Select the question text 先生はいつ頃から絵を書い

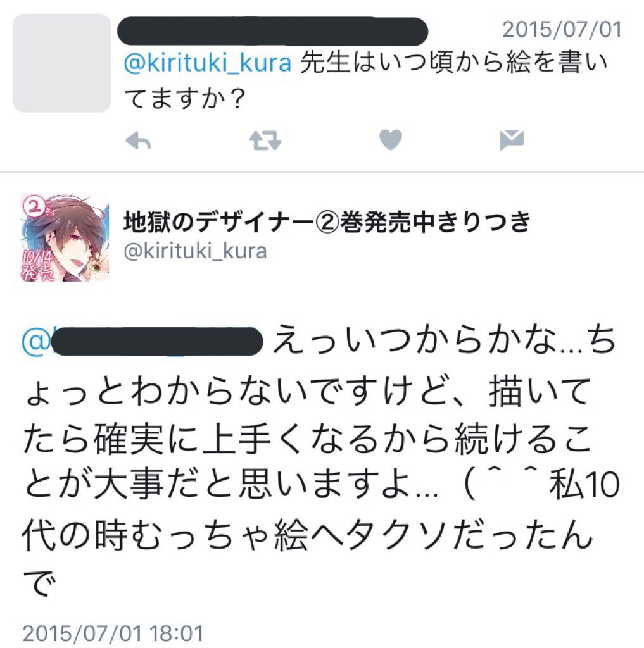[x=454, y=63]
